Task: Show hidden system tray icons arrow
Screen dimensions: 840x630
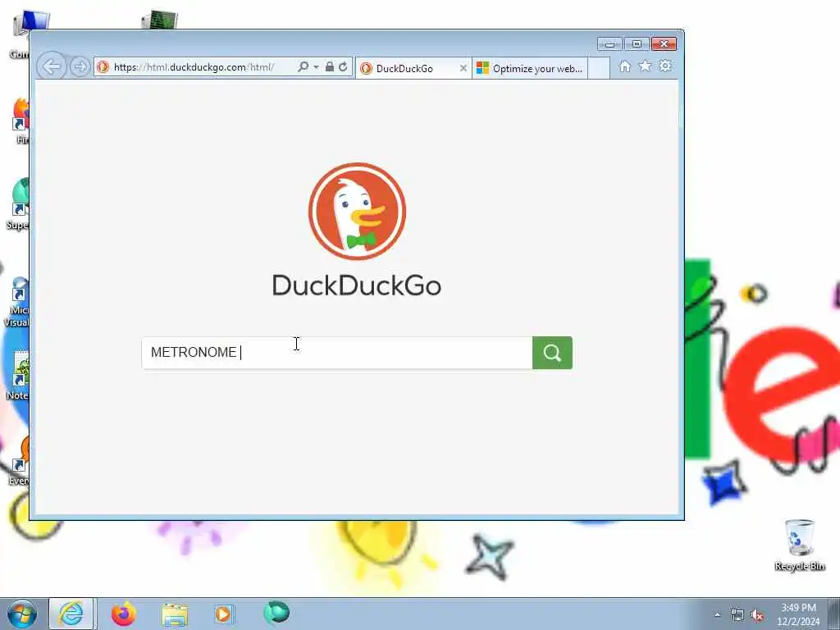Action: coord(717,615)
